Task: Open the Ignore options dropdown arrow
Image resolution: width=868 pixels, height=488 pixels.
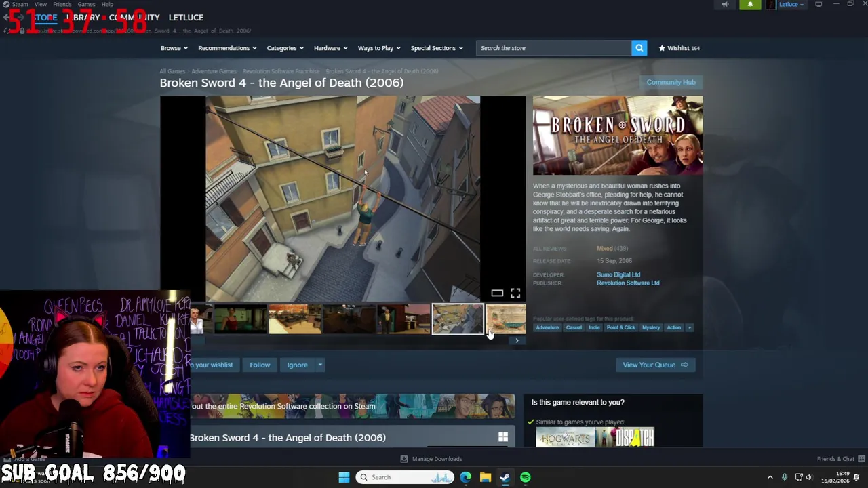Action: pos(320,365)
